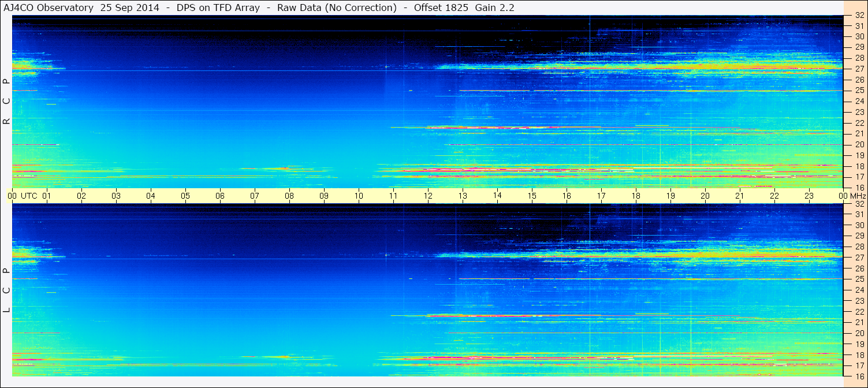Screen dimensions: 868x388
Task: Click 16 MHz label on lower spectrogram scale
Action: [859, 376]
